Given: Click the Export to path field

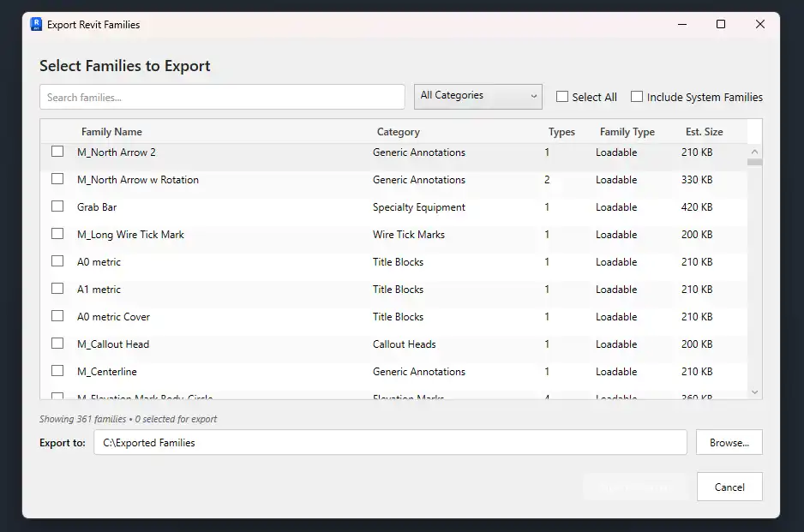Looking at the screenshot, I should [x=390, y=443].
